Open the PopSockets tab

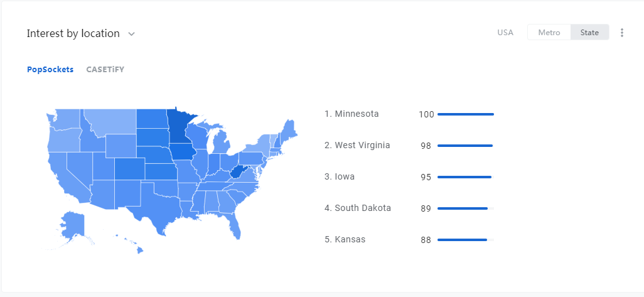tap(50, 70)
